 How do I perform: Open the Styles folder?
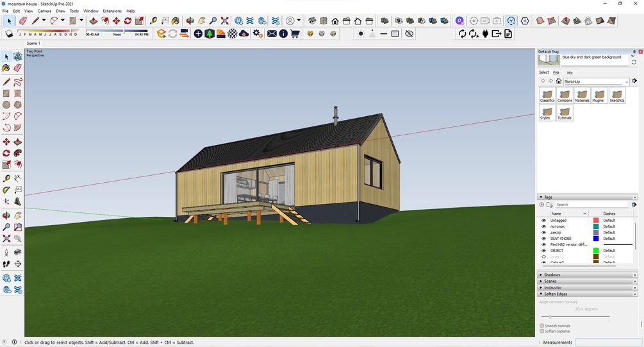coord(547,113)
